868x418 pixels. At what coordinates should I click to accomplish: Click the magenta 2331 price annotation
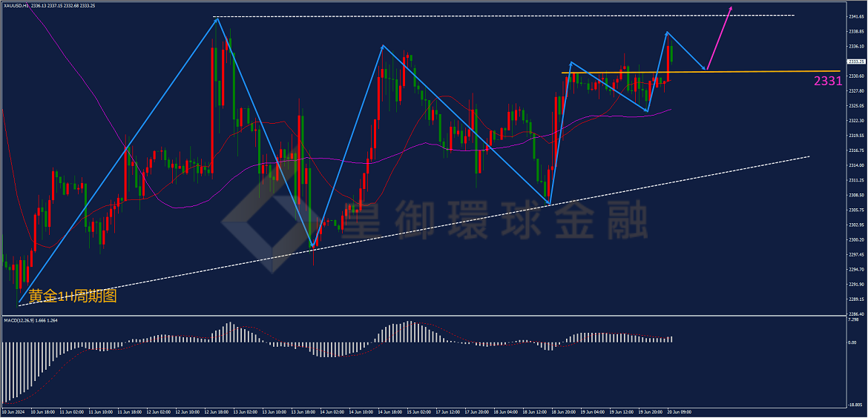click(x=828, y=82)
